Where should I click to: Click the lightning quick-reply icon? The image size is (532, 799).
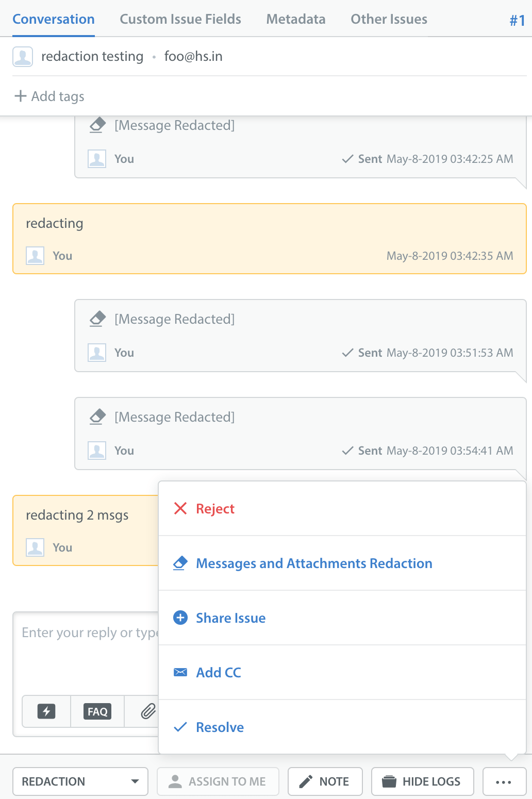click(x=46, y=711)
